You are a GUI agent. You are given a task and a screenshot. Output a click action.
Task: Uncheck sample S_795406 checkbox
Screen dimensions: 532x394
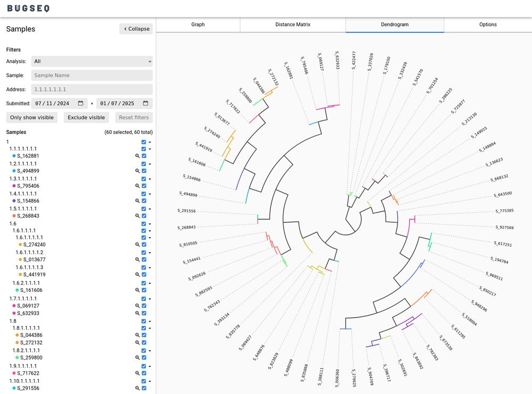(x=144, y=186)
